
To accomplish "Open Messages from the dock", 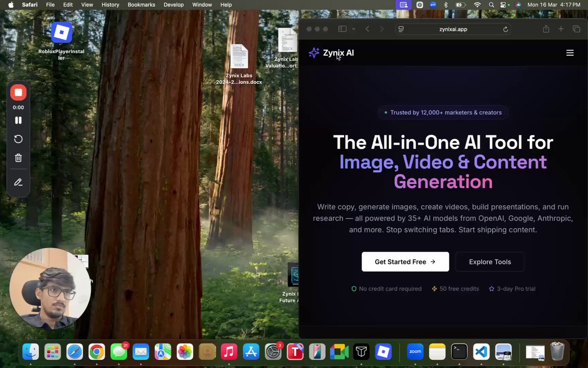I will [x=119, y=352].
